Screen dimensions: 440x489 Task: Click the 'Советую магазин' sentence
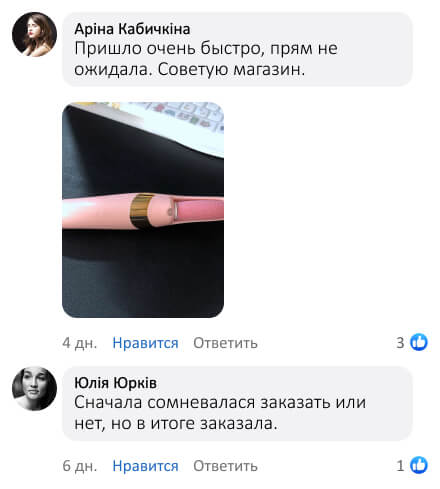[231, 69]
